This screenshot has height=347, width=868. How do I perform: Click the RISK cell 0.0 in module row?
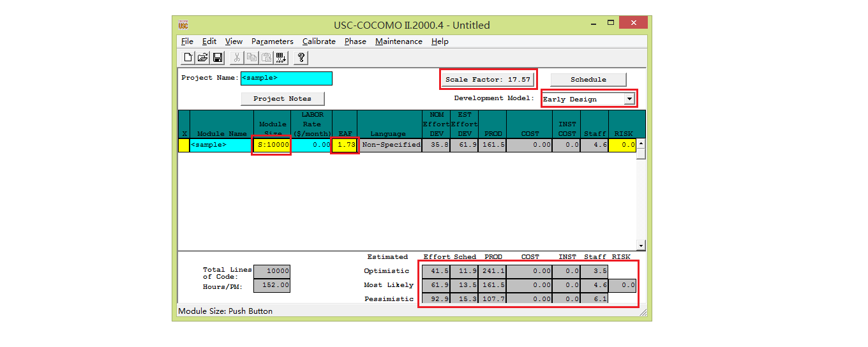[622, 145]
